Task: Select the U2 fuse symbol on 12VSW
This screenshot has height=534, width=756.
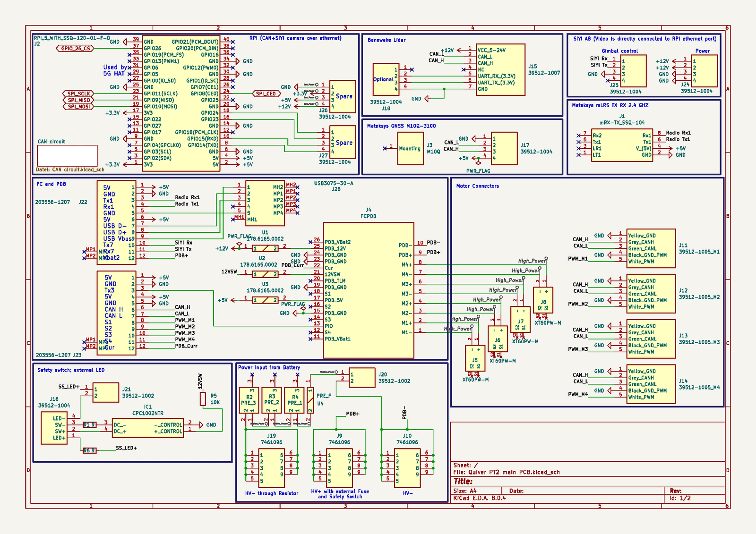Action: 265,274
